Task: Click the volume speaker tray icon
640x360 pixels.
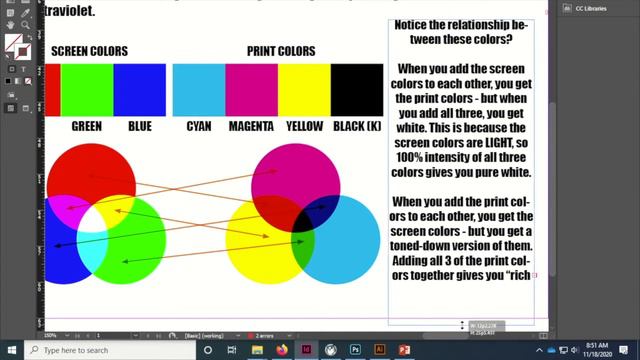Action: (575, 350)
